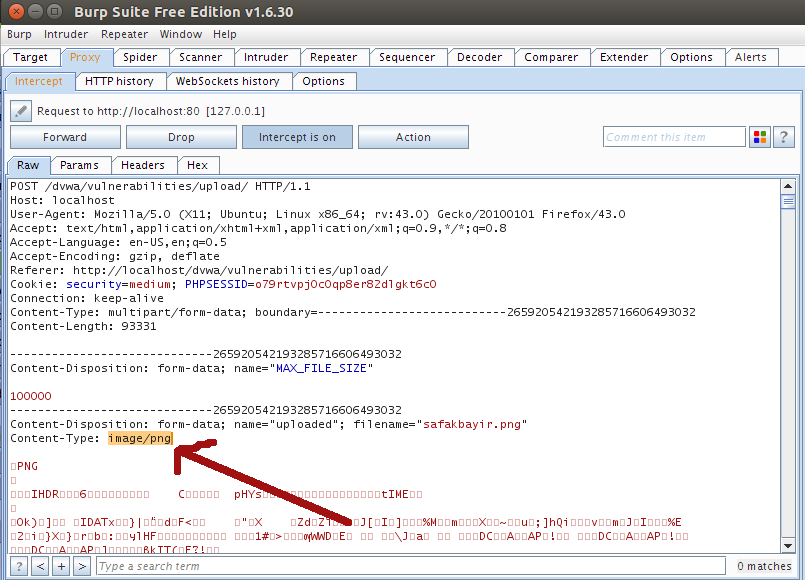The height and width of the screenshot is (580, 805).
Task: Click the Connection: keep-alive header line
Action: (x=87, y=298)
